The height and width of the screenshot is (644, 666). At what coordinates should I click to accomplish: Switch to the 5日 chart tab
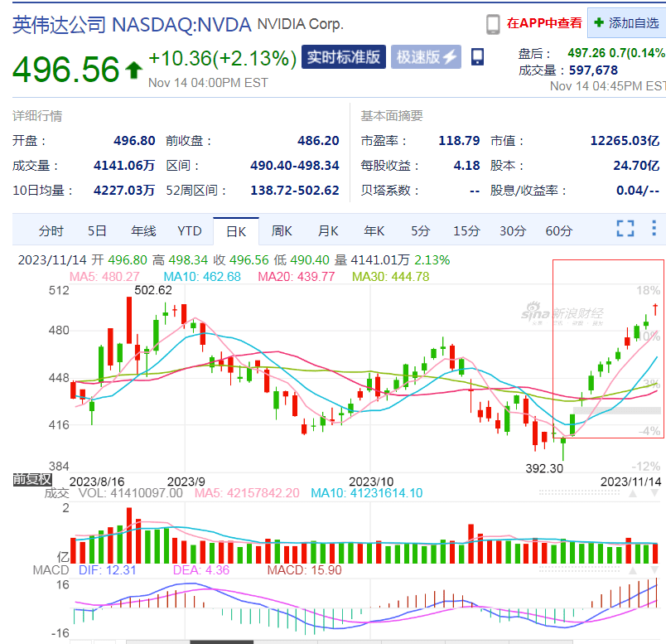pos(97,231)
